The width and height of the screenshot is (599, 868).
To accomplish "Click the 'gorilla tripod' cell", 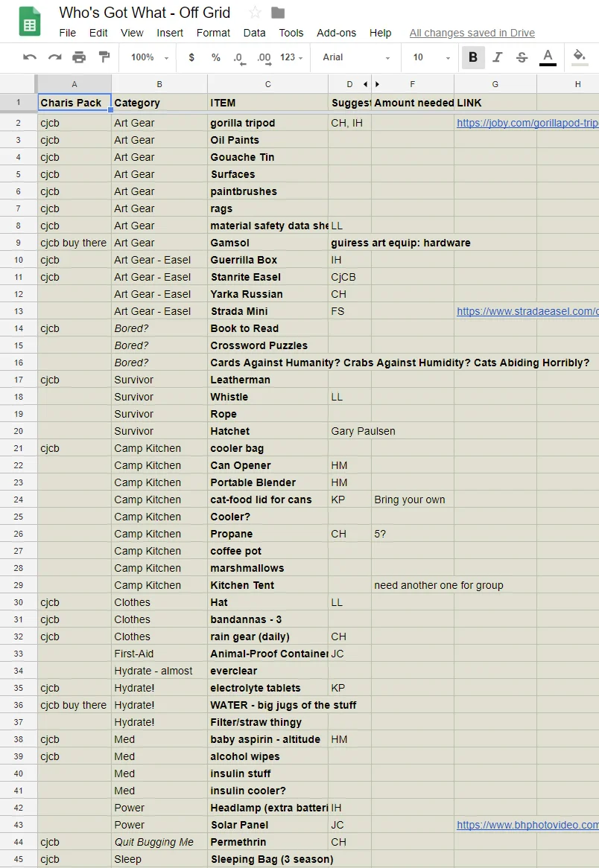I will pos(267,123).
